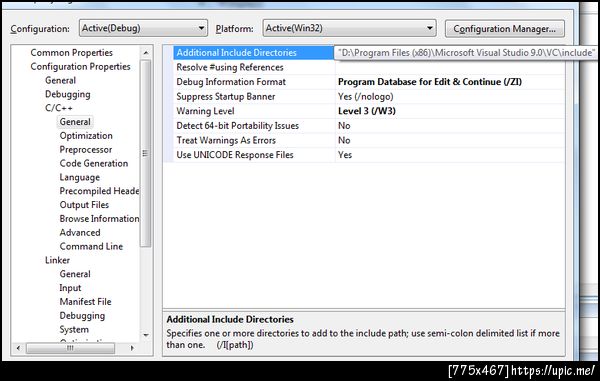
Task: Select the Additional Include Directories property
Action: (254, 53)
